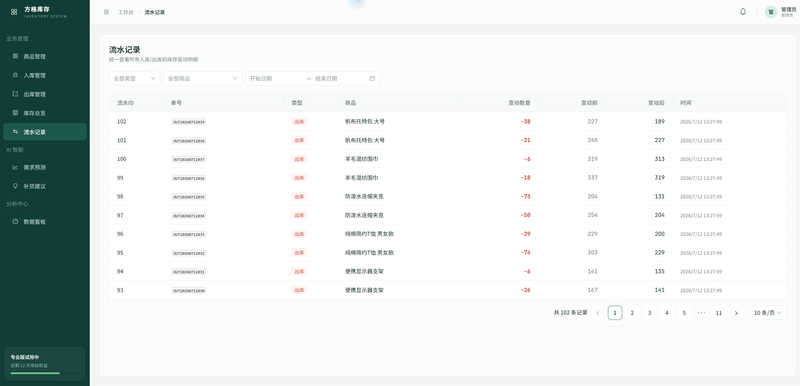Click after-value 189 in row 102
Screen dimensions: 800x386
point(660,122)
